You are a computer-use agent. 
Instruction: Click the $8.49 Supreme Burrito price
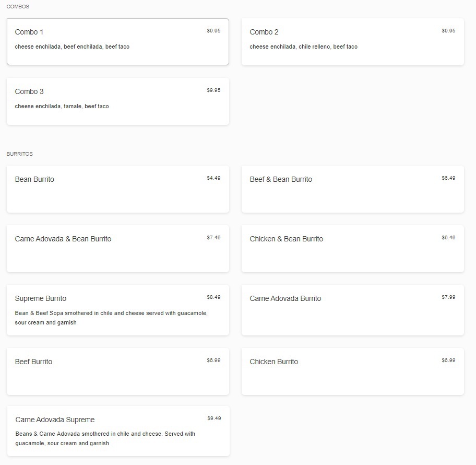point(213,297)
